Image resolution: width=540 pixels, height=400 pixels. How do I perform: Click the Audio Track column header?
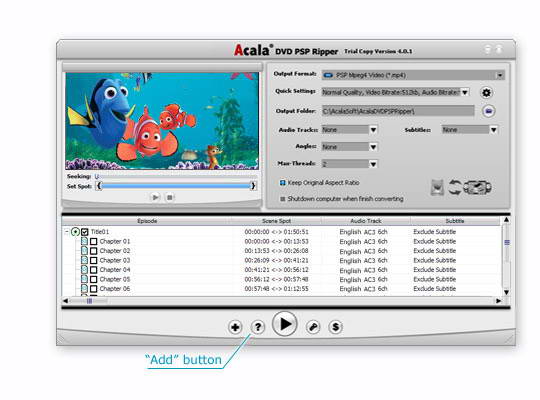point(366,221)
